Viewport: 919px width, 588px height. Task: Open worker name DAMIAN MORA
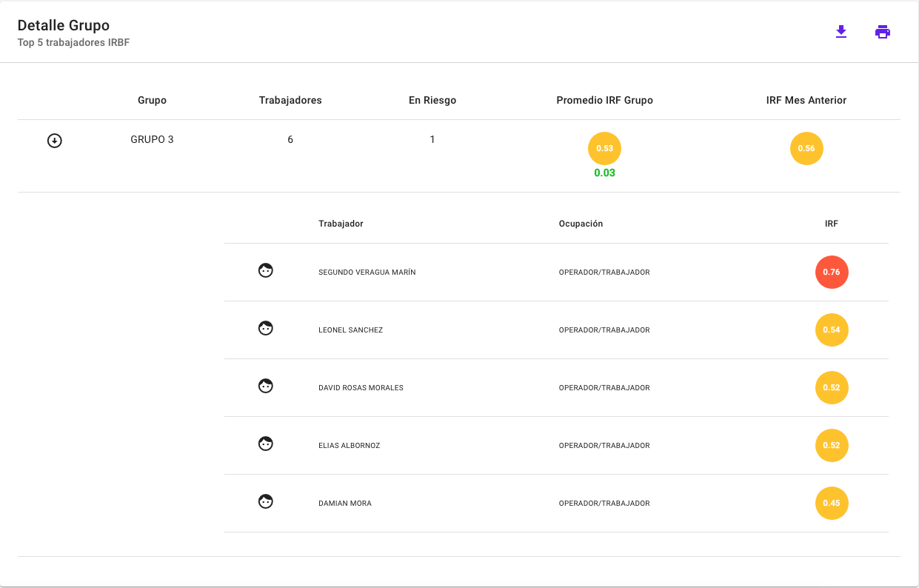345,504
